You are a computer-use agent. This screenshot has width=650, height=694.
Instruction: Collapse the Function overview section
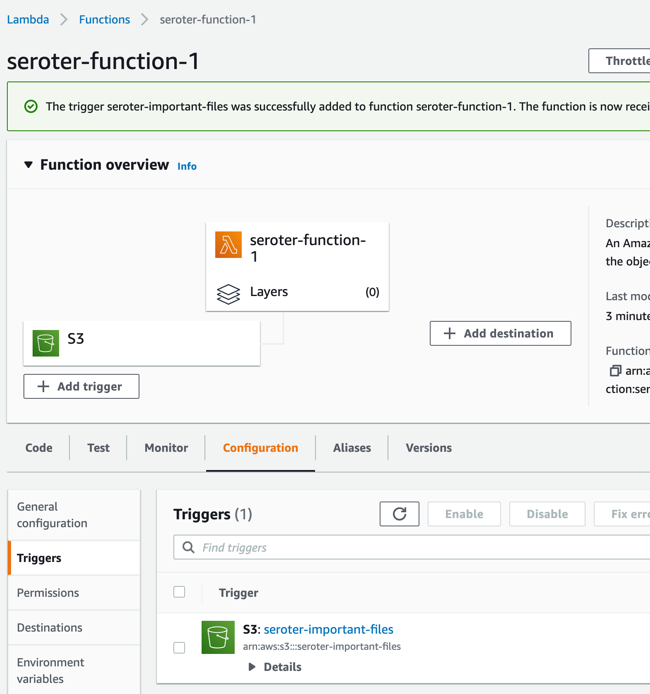[x=28, y=165]
